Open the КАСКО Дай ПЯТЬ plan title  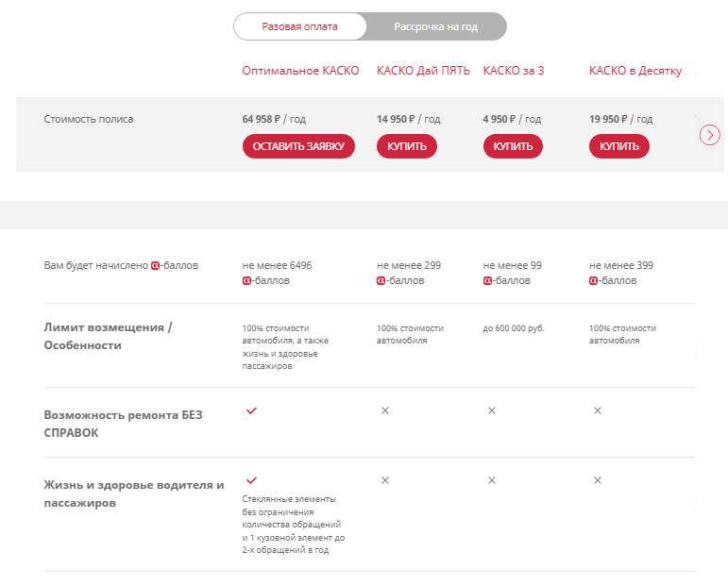point(424,71)
